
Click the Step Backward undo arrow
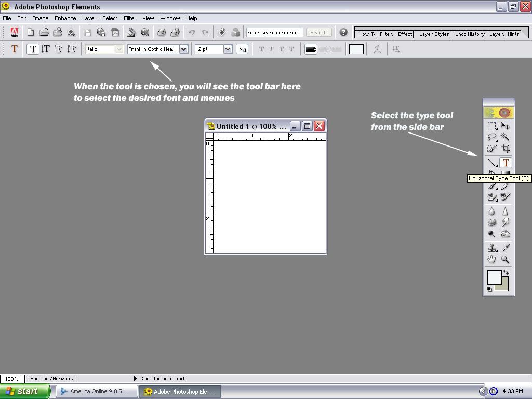point(192,33)
